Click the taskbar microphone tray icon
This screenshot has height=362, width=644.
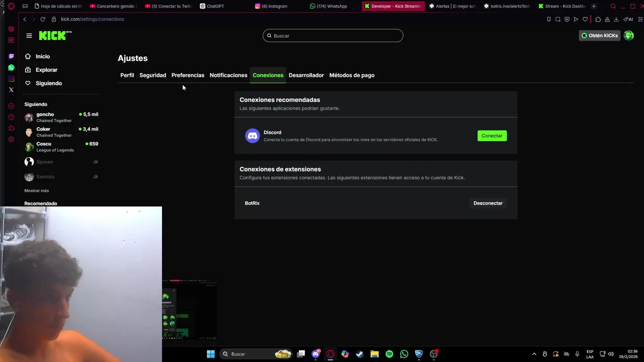577,354
